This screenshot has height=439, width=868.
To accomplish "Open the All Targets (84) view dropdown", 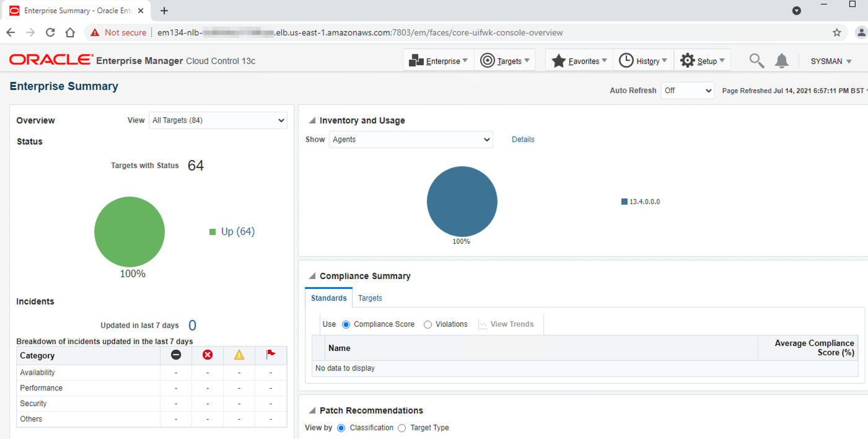I will pyautogui.click(x=218, y=120).
